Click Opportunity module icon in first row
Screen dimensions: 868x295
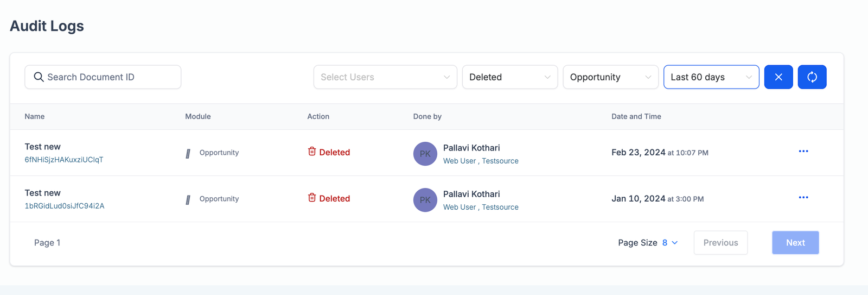tap(188, 154)
